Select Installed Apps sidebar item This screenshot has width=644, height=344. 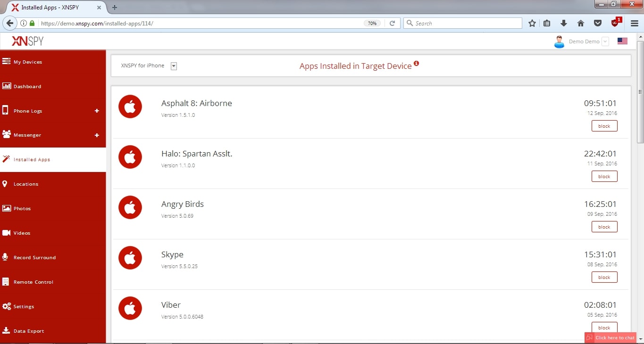coord(53,160)
